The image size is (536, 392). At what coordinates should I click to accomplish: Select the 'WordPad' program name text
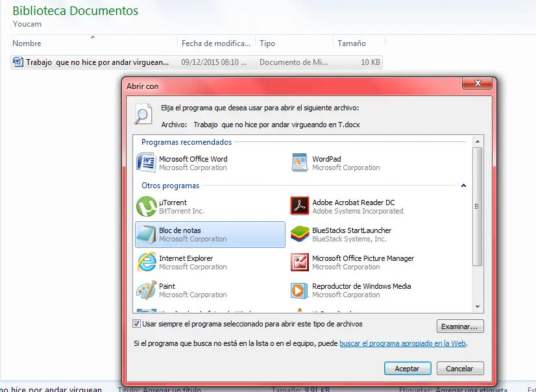[326, 159]
